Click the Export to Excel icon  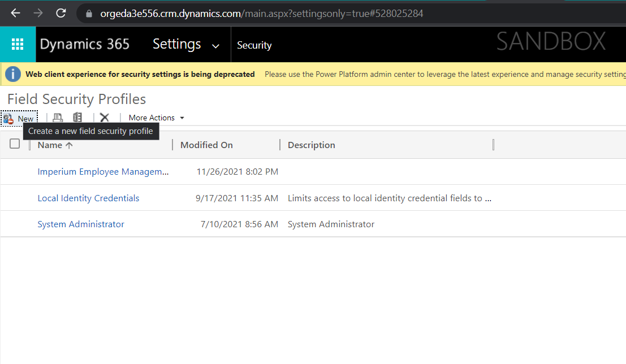[x=77, y=118]
